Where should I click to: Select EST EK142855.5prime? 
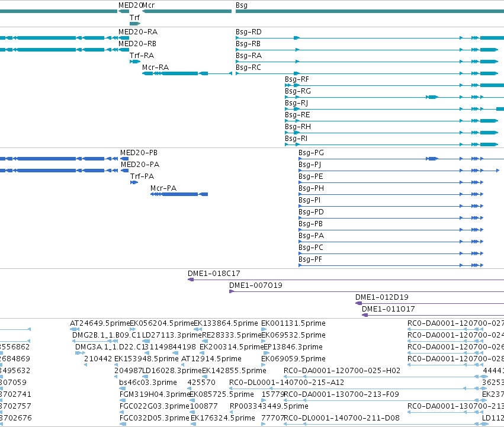tap(234, 371)
